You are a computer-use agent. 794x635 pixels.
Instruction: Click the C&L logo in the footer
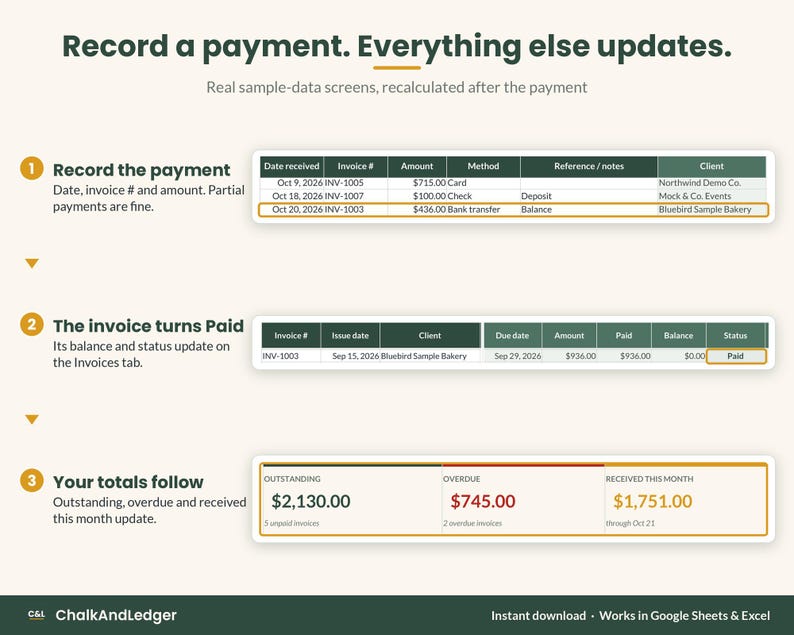pos(36,615)
